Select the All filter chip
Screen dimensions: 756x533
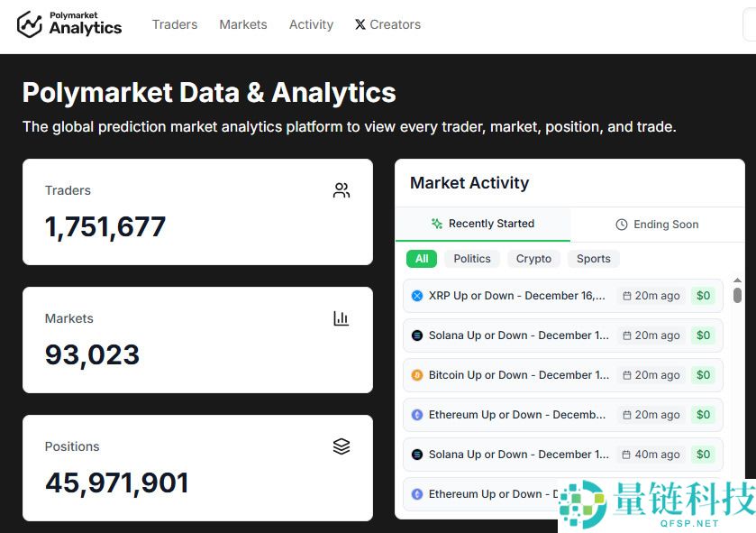422,259
